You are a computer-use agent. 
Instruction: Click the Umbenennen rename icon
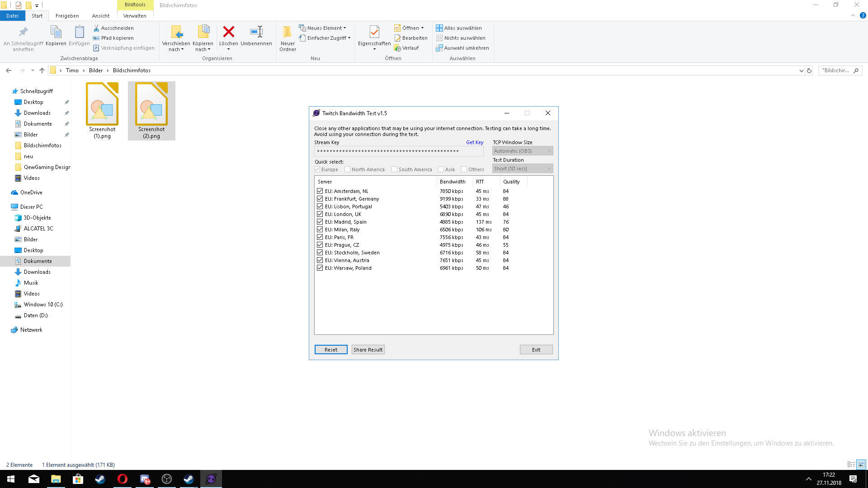(x=256, y=32)
